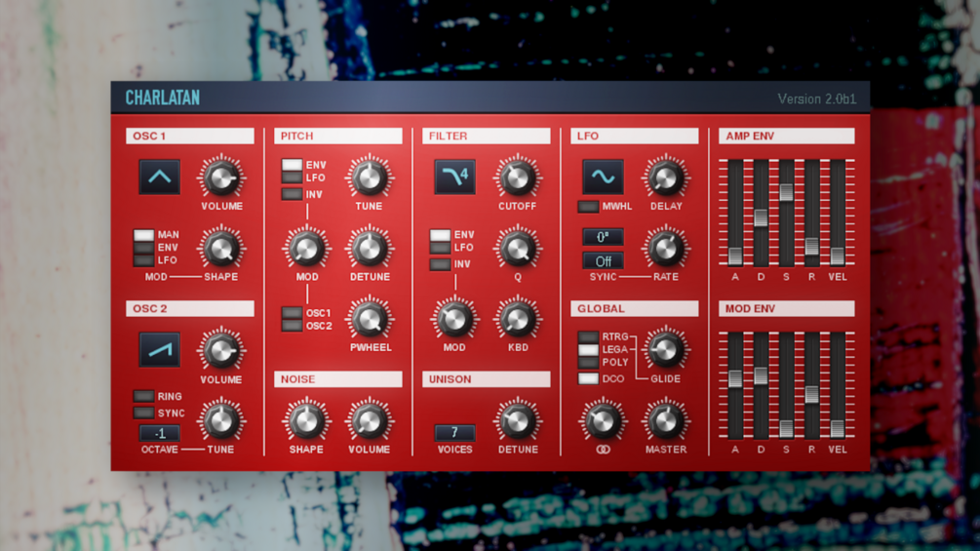The height and width of the screenshot is (551, 980).
Task: Toggle Pitch ENV mod switch
Action: coord(292,165)
